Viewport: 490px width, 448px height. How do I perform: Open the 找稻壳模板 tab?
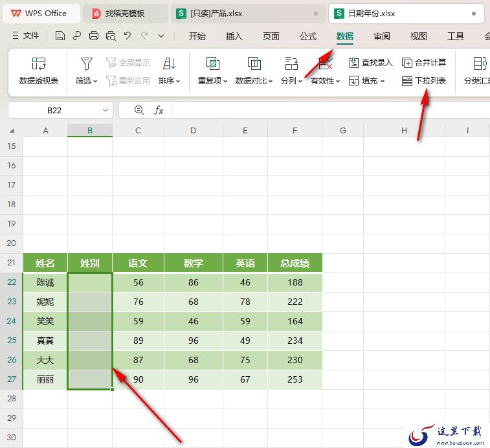(125, 14)
